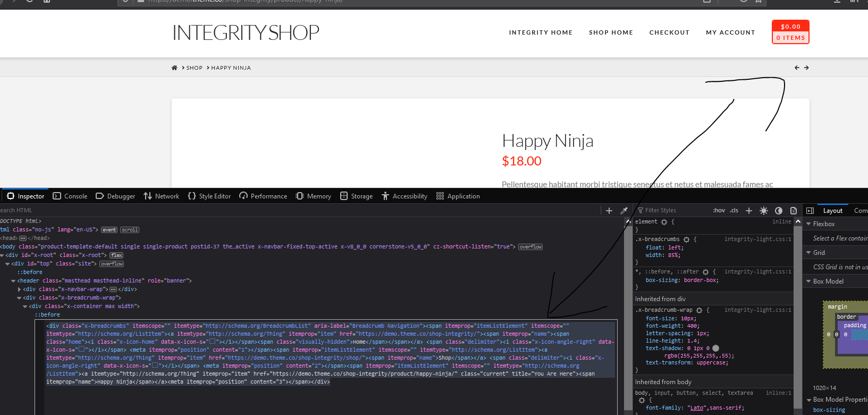
Task: Toggle :hov pseudo-class panel
Action: [719, 210]
